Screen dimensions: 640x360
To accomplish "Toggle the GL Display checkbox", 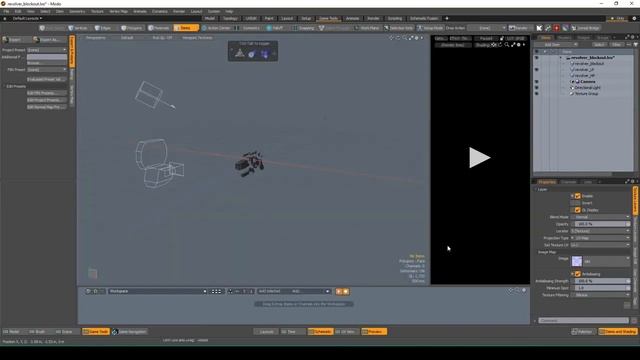I will 578,210.
